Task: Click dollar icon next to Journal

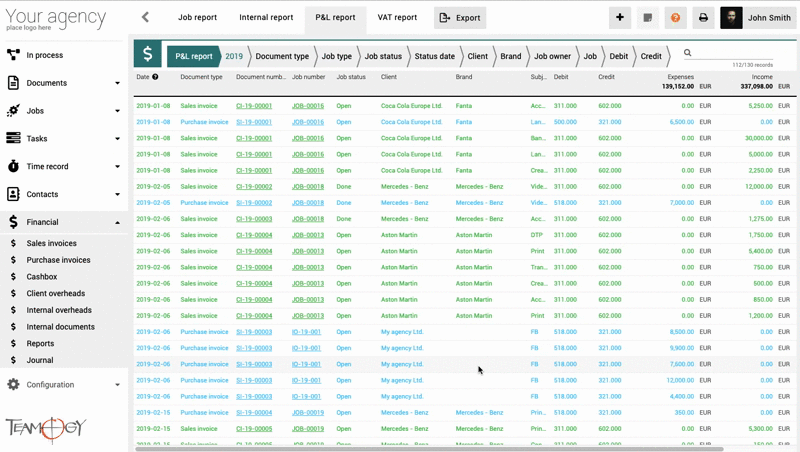Action: (x=13, y=360)
